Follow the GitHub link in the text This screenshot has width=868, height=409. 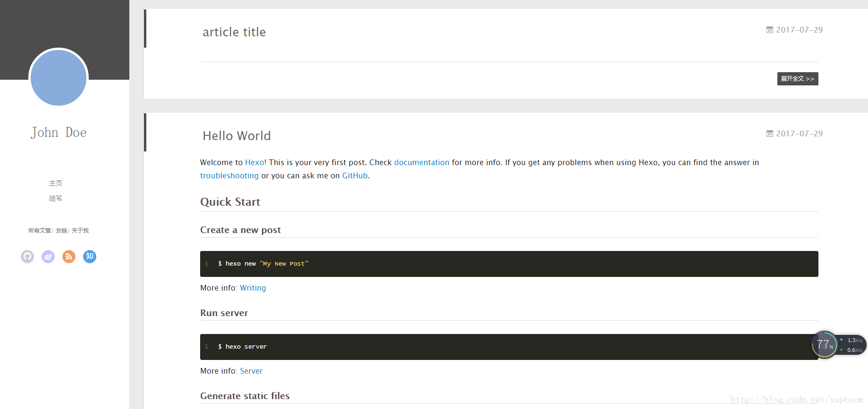(355, 175)
